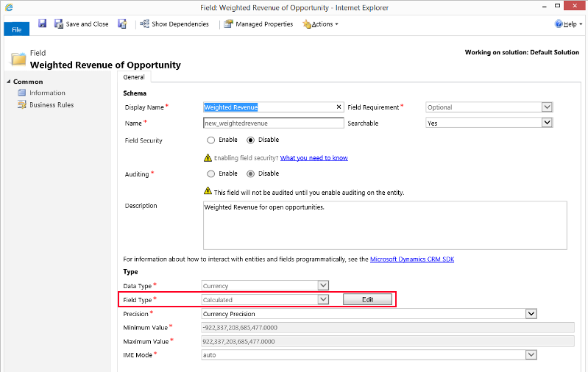Screen dimensions: 588x372
Task: Click the Type section heading
Action: point(130,271)
